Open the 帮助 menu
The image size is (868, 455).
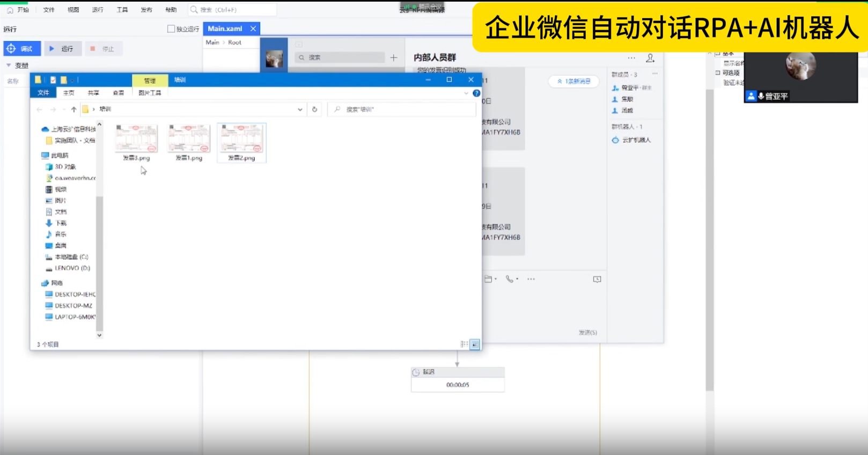pyautogui.click(x=171, y=10)
